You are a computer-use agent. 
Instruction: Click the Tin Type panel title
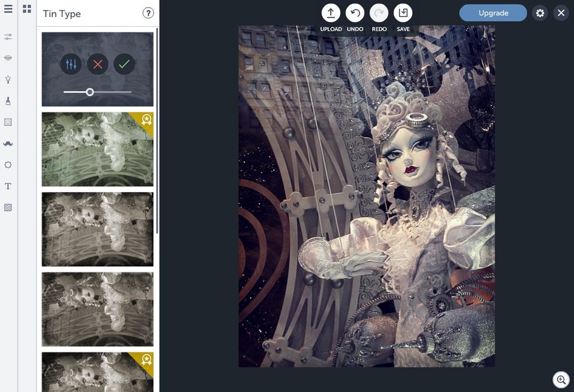tap(62, 13)
